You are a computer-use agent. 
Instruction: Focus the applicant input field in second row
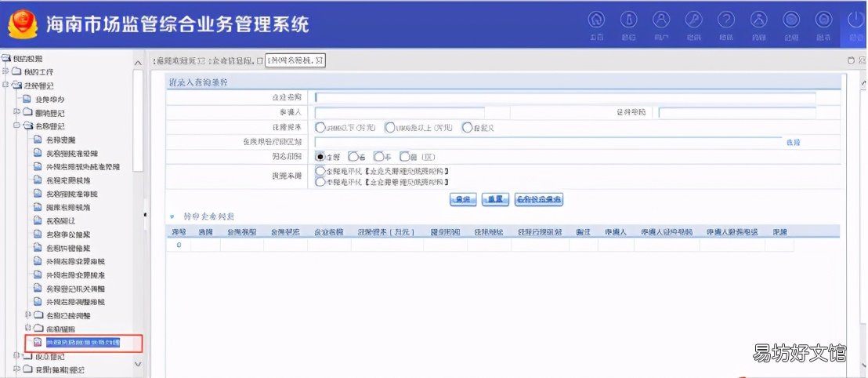400,112
